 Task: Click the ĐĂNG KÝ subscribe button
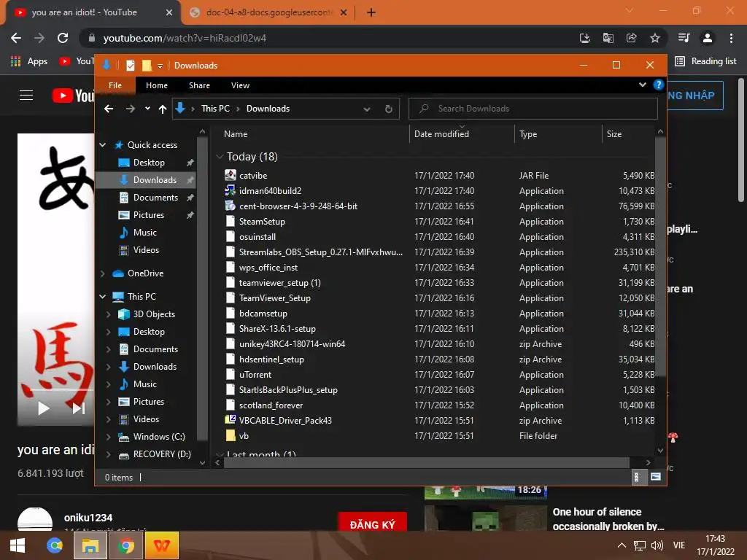372,523
